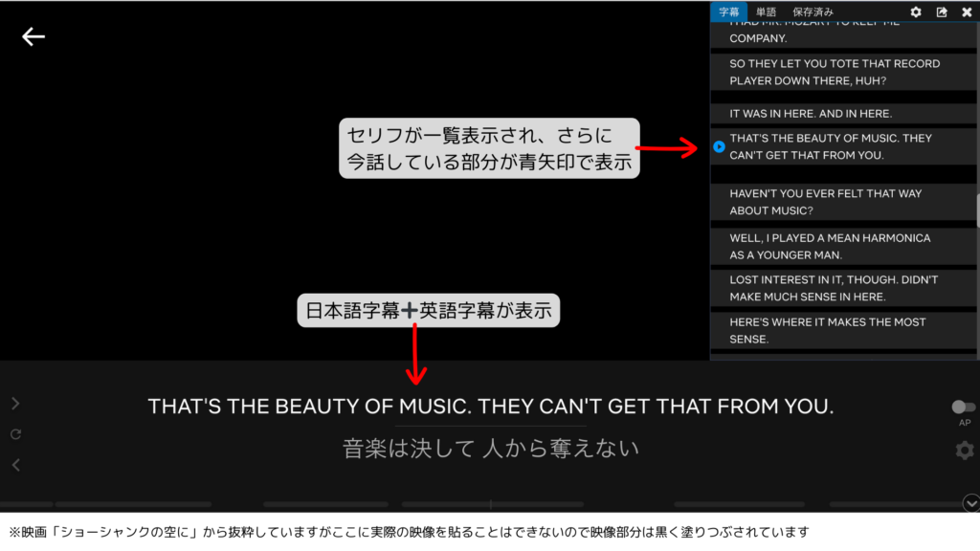Switch to the 単語 tab
The image size is (980, 551).
pyautogui.click(x=766, y=11)
